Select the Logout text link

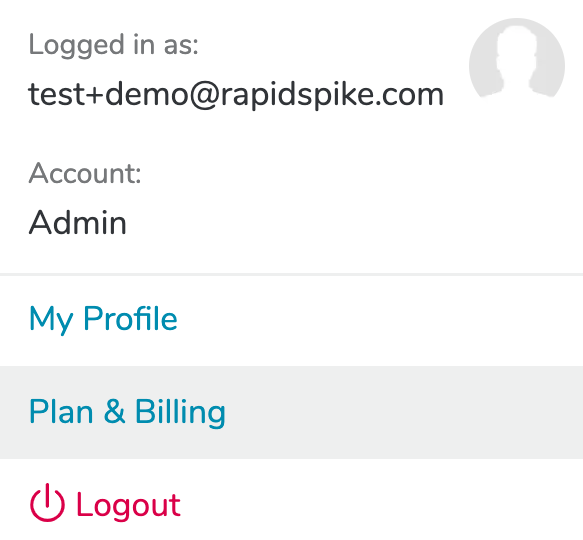click(x=128, y=505)
